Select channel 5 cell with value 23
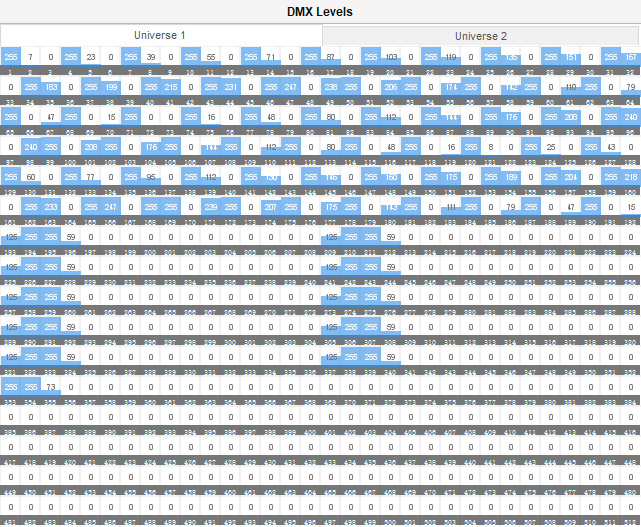The image size is (641, 527). coord(90,58)
